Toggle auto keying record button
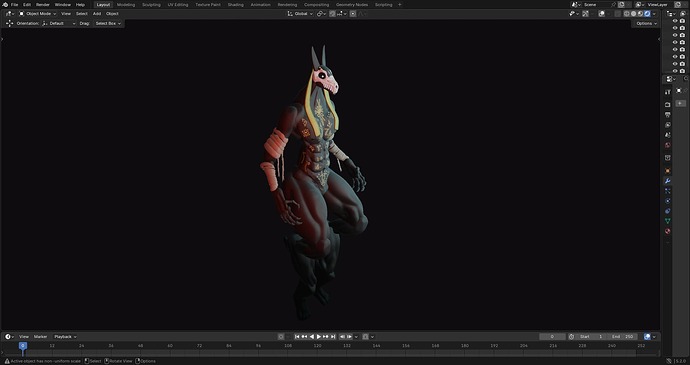Viewport: 690px width, 365px height. (x=281, y=336)
